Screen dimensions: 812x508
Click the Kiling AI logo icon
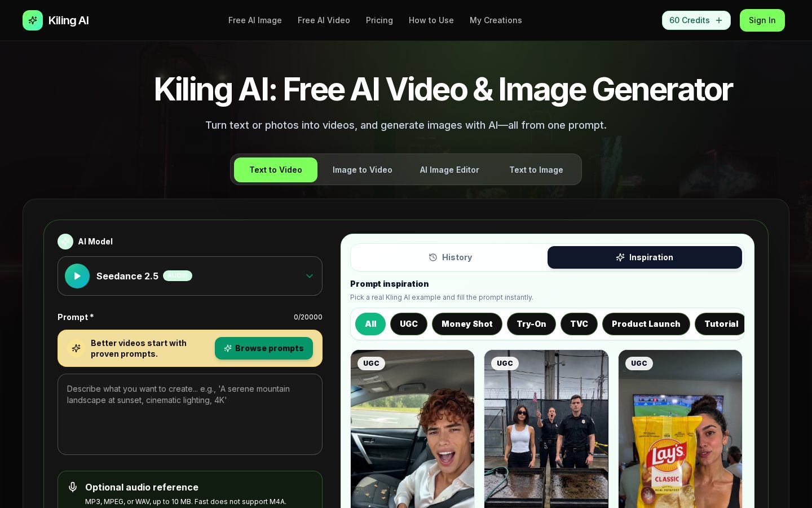[33, 20]
